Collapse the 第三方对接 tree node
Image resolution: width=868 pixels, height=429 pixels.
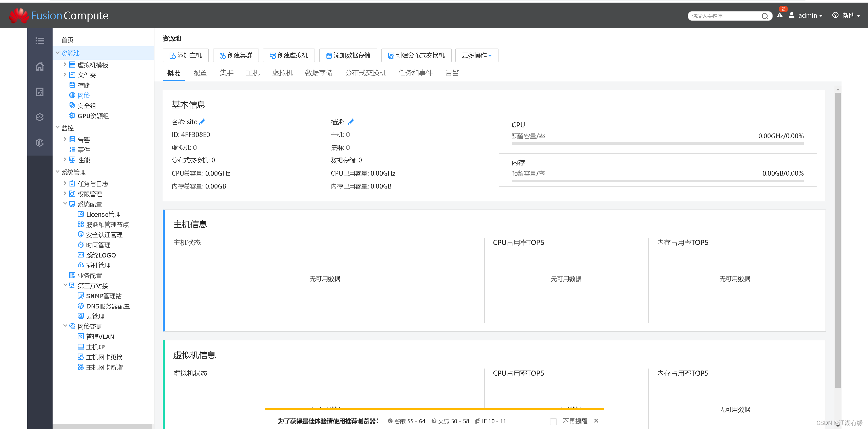click(65, 285)
